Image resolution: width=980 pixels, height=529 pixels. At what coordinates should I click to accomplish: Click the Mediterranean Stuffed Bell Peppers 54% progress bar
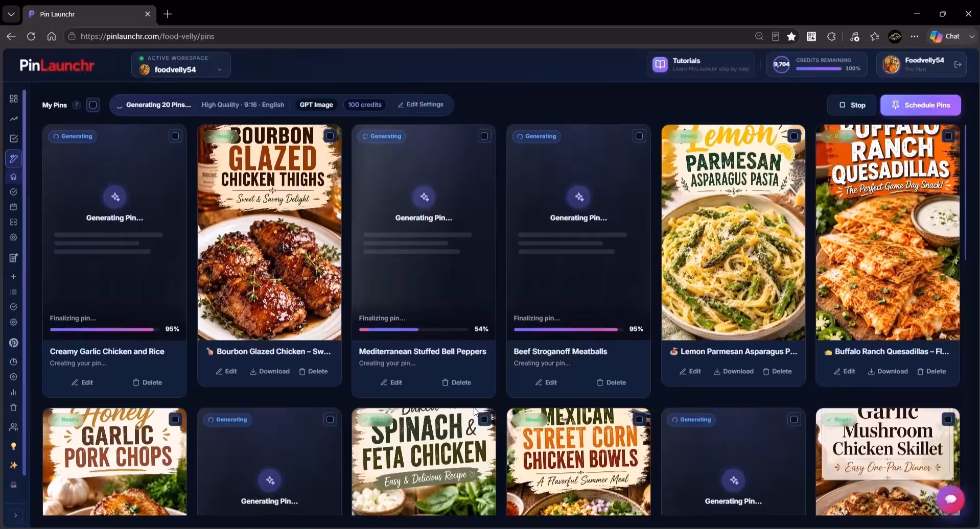pyautogui.click(x=414, y=329)
